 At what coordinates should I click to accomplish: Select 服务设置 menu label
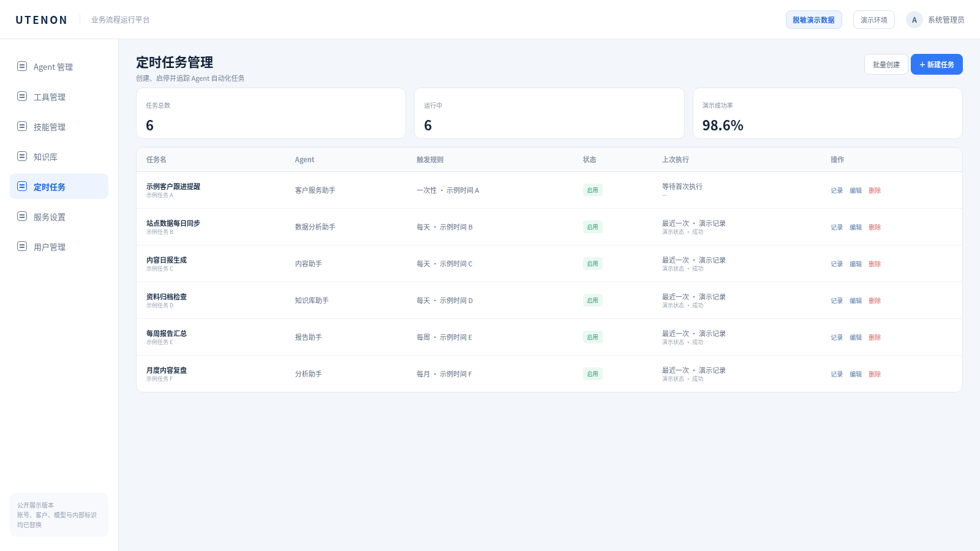(x=50, y=217)
